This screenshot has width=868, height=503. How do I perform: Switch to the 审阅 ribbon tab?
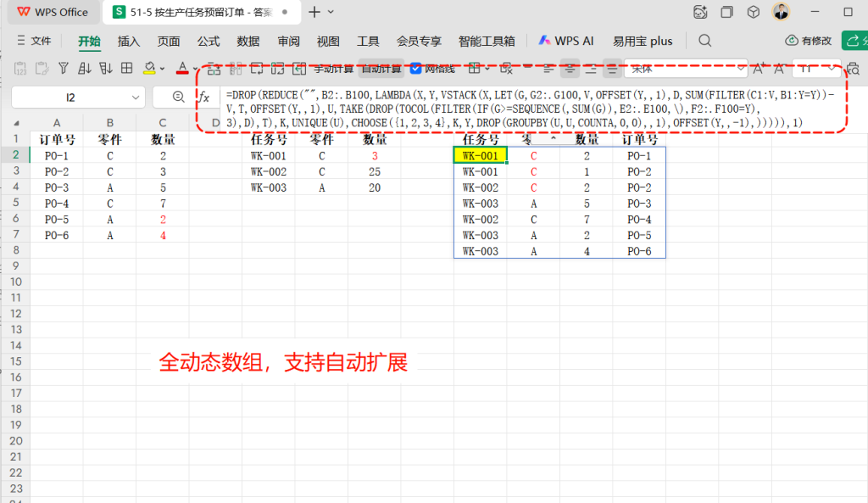tap(288, 41)
